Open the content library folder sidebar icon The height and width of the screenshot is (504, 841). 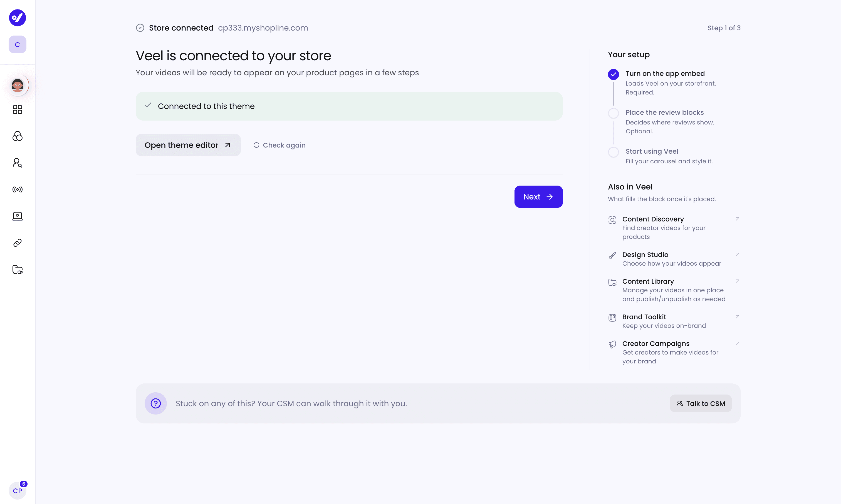click(17, 270)
